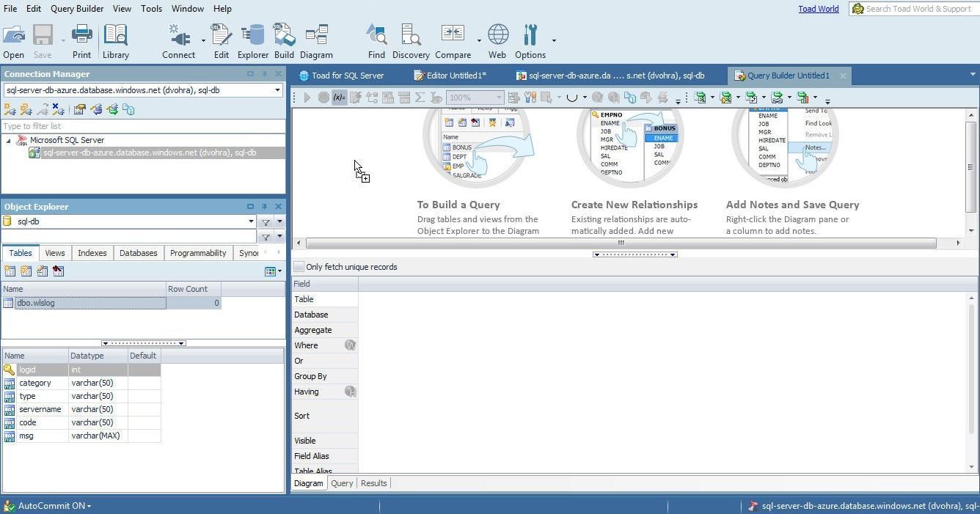Open the filter options dropdown beside sql-db funnel
The image size is (980, 514).
279,221
